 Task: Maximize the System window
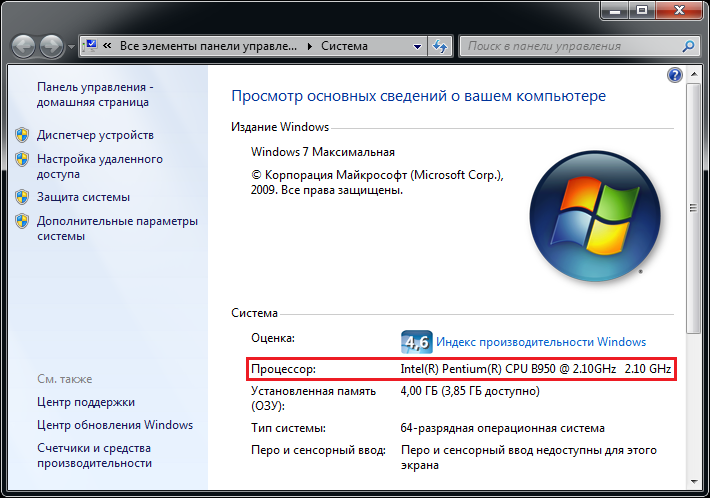pos(642,11)
